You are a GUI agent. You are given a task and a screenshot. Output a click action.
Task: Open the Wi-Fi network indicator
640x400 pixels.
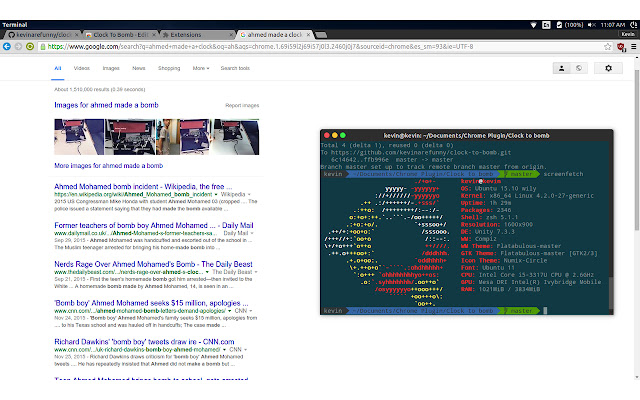coord(533,25)
